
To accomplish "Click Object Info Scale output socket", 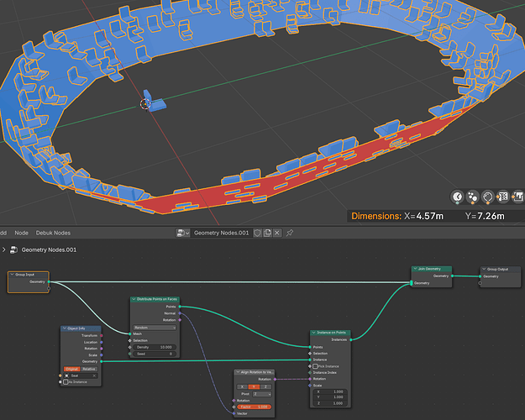I will pyautogui.click(x=102, y=355).
